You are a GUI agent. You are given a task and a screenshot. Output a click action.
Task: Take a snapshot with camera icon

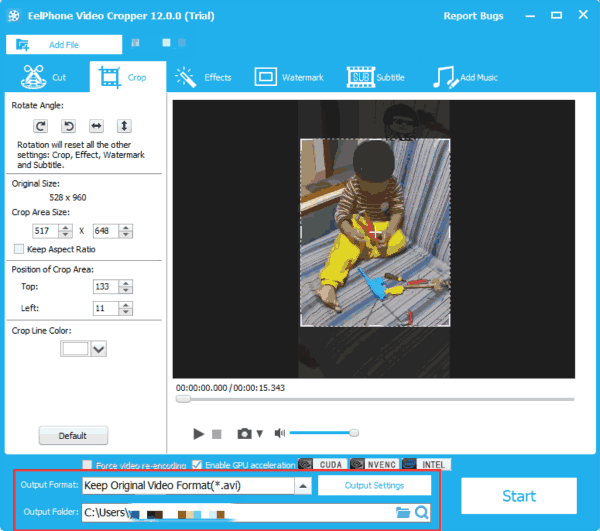click(x=245, y=433)
